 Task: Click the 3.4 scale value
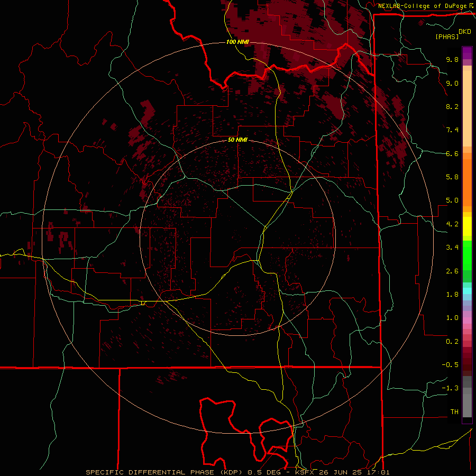[x=452, y=248]
